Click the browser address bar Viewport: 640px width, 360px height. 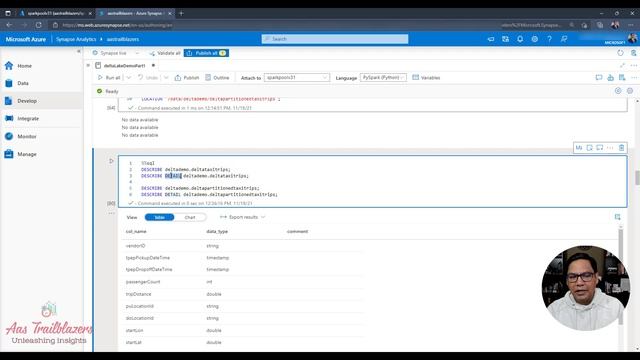pos(310,25)
